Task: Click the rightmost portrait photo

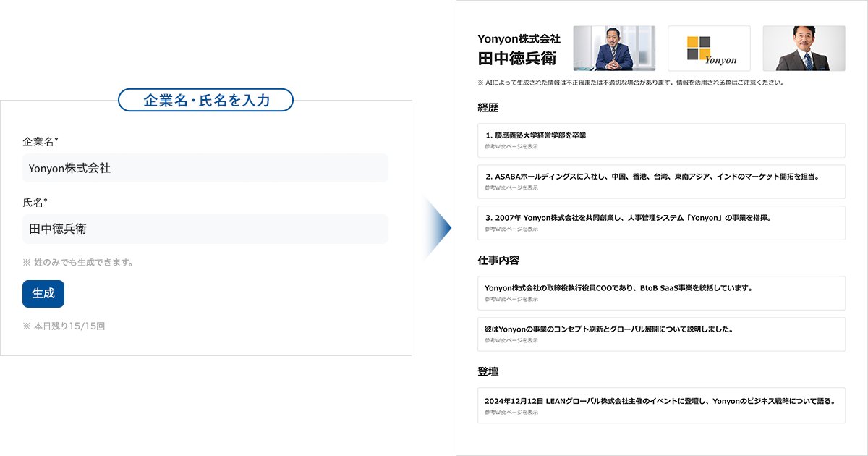Action: click(x=804, y=47)
